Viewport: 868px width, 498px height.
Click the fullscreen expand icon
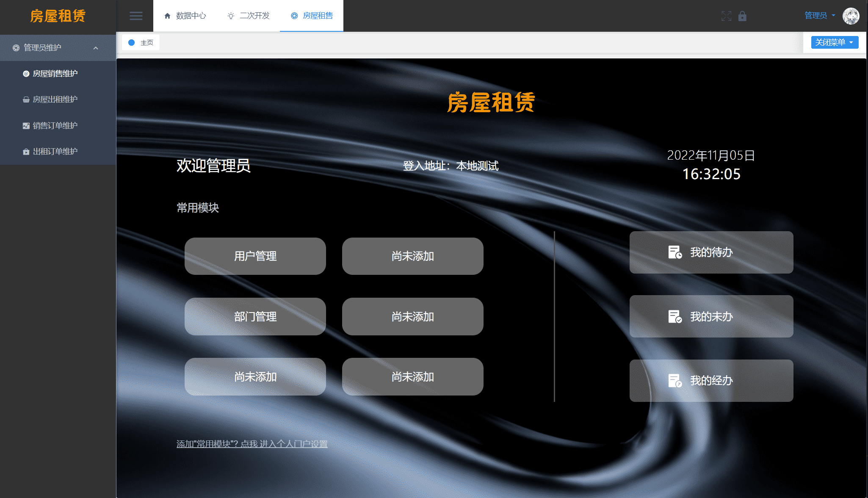(727, 16)
